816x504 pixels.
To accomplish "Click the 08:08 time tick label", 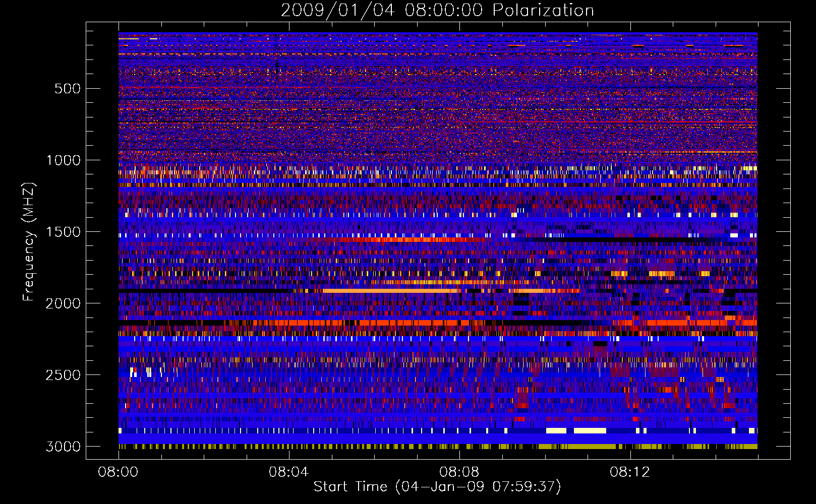I will (x=459, y=472).
